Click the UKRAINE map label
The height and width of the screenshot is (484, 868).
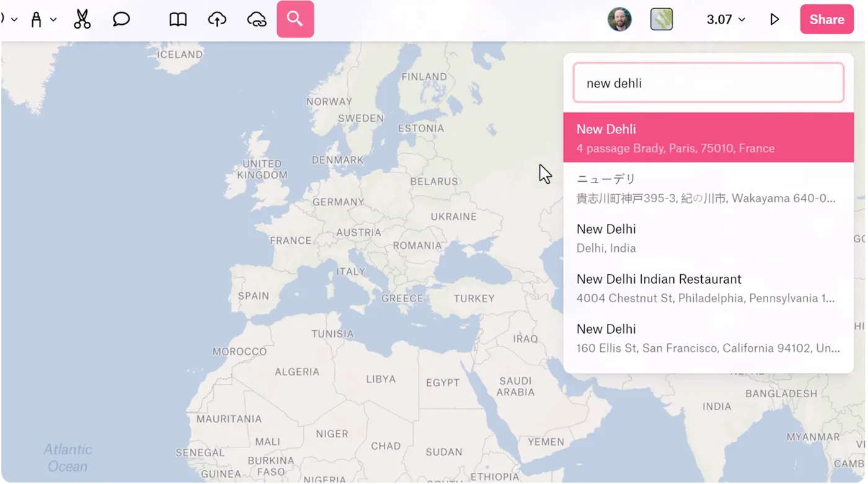coord(454,217)
